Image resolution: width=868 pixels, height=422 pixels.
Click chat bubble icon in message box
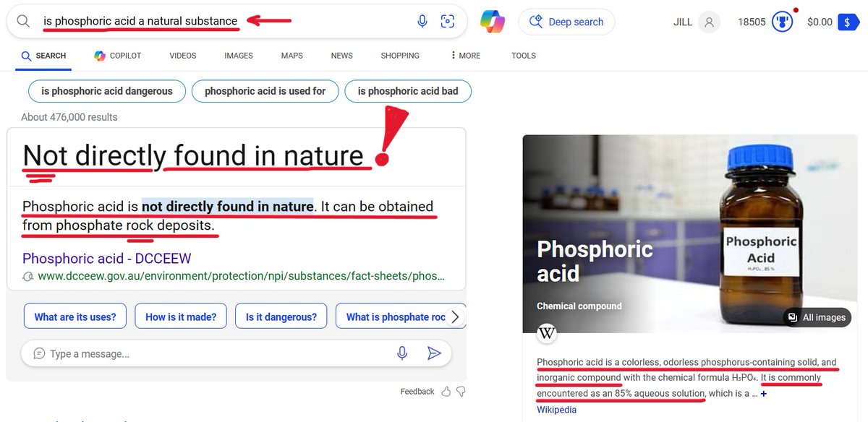coord(39,353)
